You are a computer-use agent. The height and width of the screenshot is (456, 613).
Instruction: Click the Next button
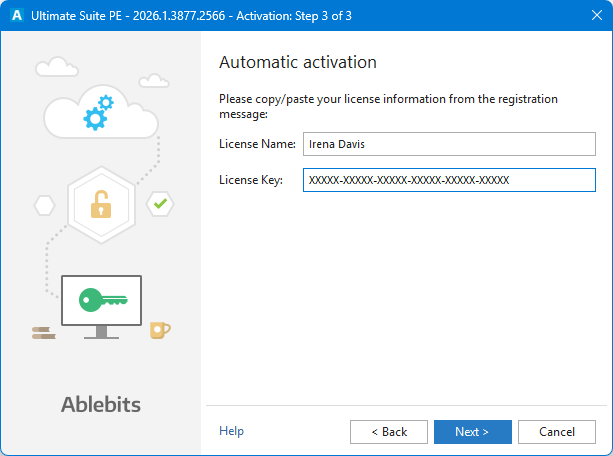click(472, 432)
